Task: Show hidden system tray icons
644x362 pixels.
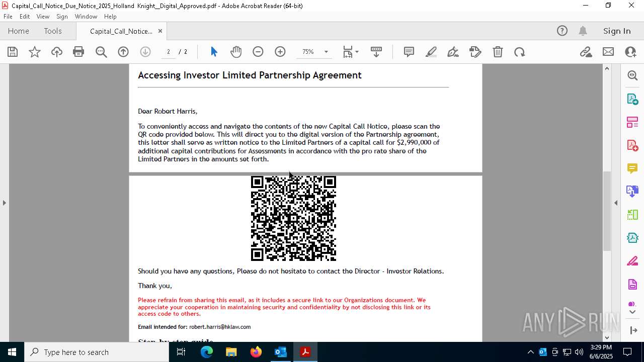Action: point(530,352)
